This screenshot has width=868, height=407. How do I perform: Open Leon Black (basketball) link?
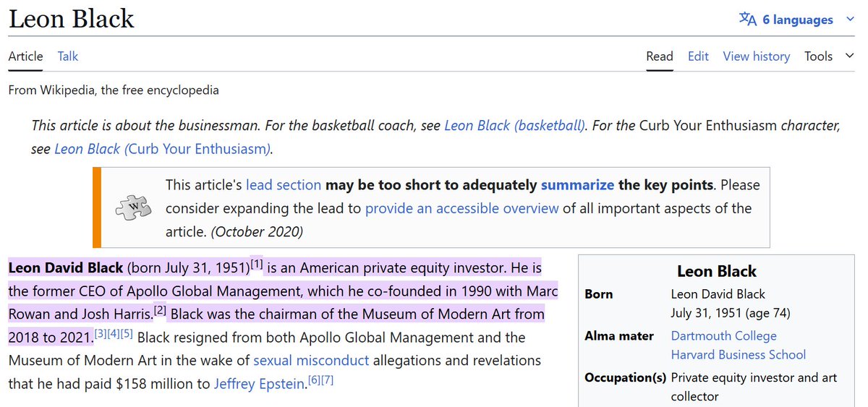514,126
